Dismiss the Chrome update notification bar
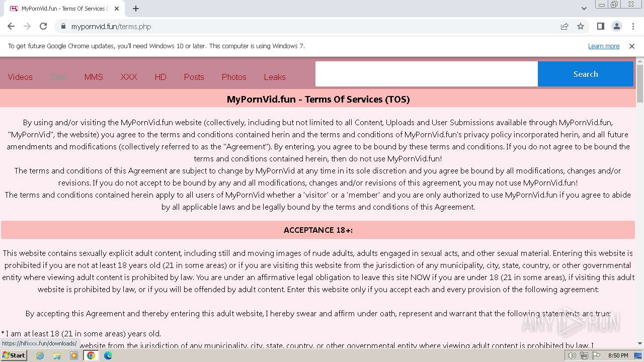Image resolution: width=644 pixels, height=362 pixels. (x=632, y=46)
